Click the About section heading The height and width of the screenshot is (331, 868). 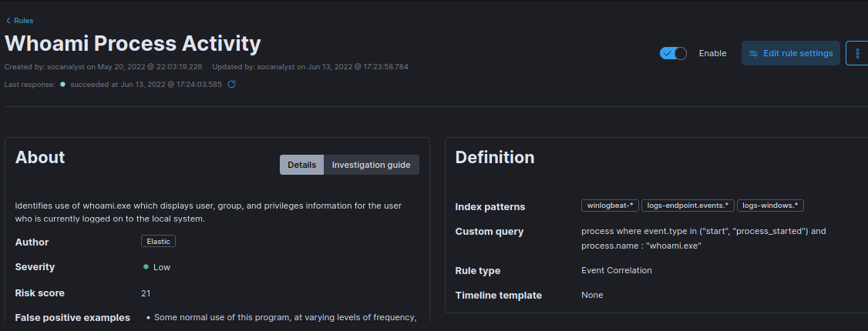[40, 157]
